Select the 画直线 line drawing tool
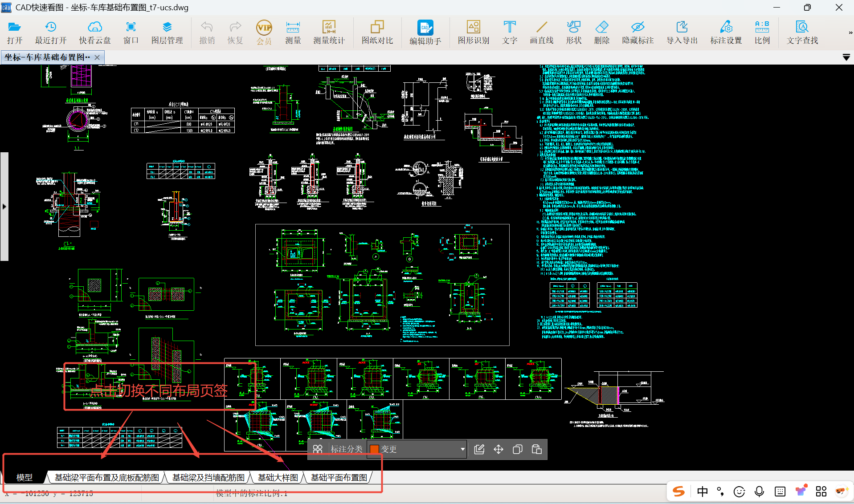Screen dimensions: 854x504 click(x=541, y=33)
